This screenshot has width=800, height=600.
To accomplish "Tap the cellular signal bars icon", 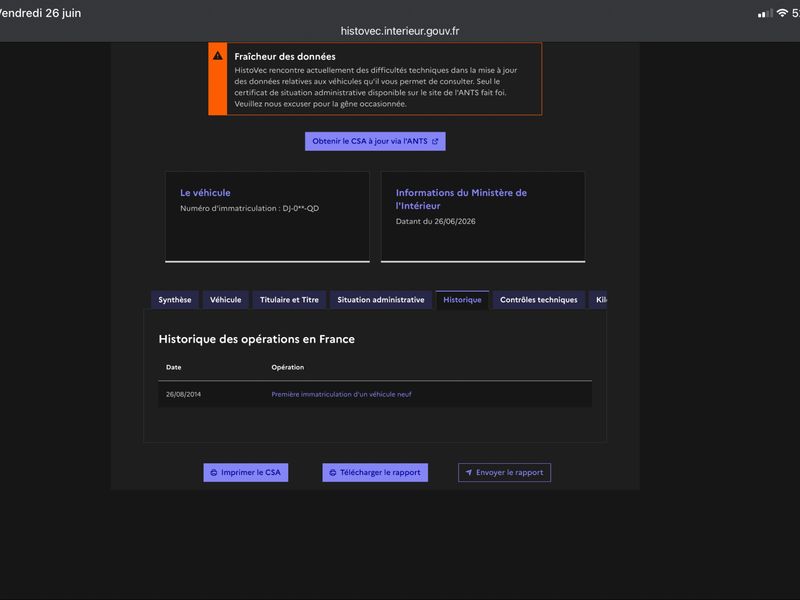I will point(765,14).
